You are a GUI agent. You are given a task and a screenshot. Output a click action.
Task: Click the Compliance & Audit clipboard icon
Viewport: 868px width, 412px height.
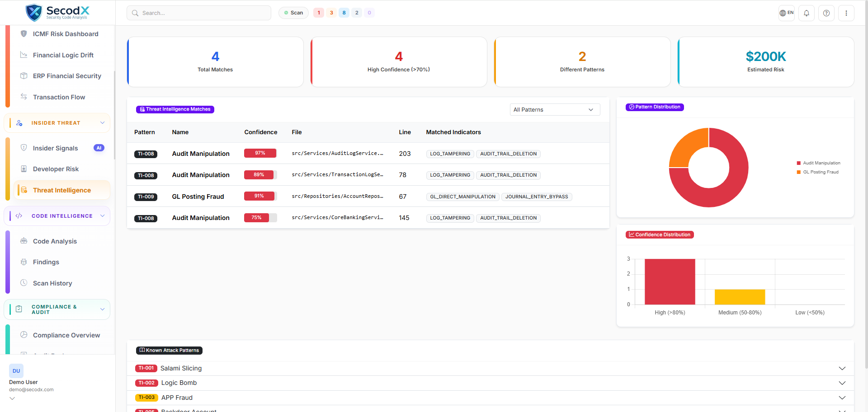point(19,309)
